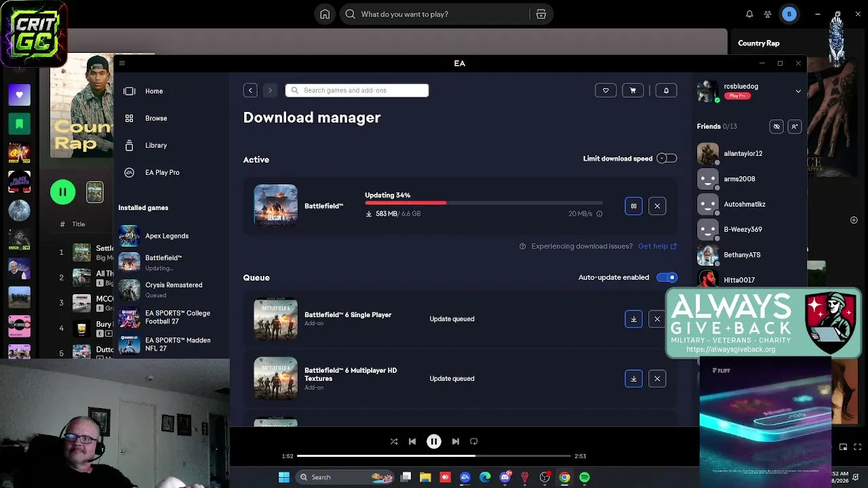Hide the EA friends list with the eye icon

tap(776, 127)
